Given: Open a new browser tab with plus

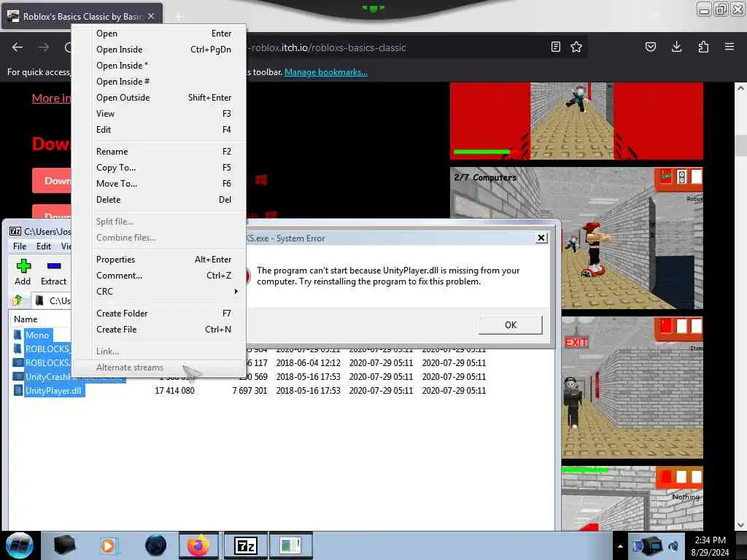Looking at the screenshot, I should pos(179,16).
